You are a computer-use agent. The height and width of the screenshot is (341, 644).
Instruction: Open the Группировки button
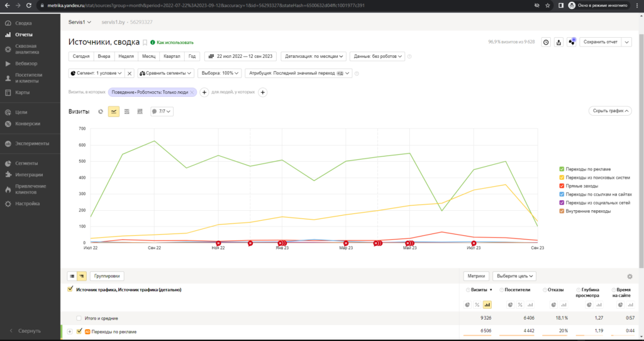pos(107,276)
